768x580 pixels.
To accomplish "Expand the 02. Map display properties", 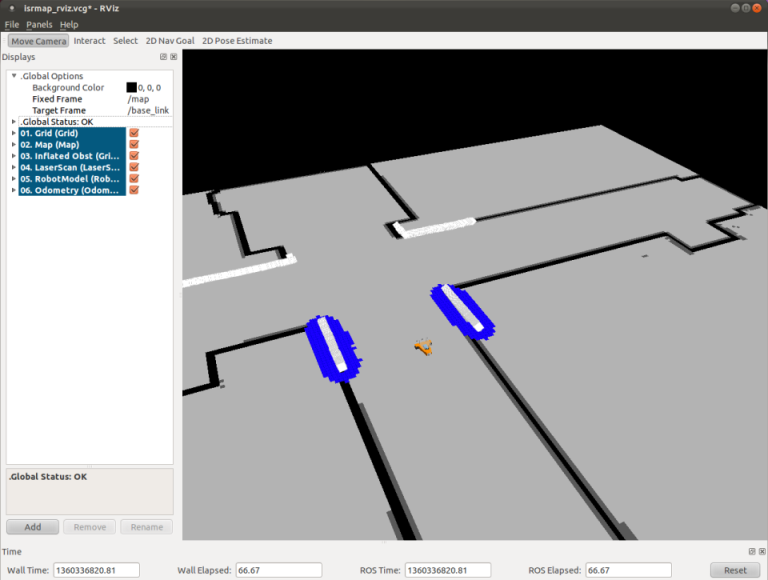I will point(14,145).
